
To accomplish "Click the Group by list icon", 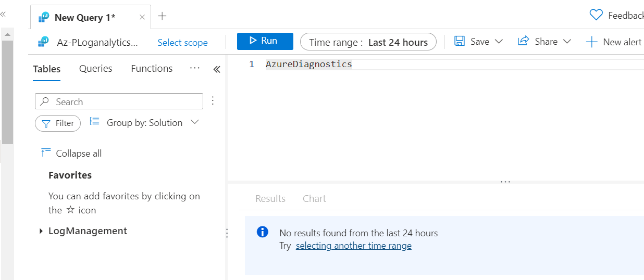I will pos(94,121).
